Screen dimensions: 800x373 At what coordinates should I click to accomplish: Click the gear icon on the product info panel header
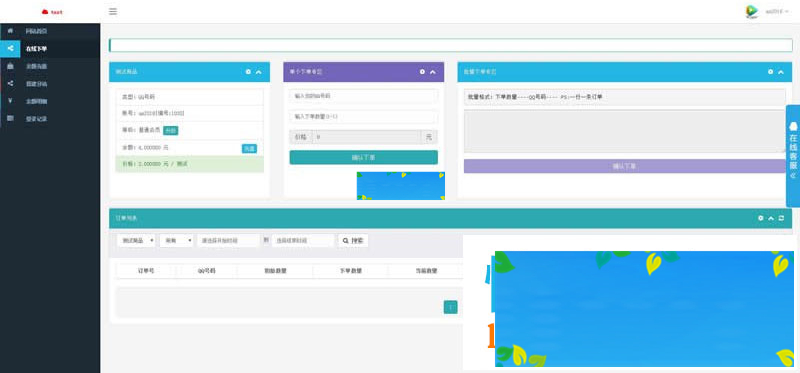(x=248, y=72)
